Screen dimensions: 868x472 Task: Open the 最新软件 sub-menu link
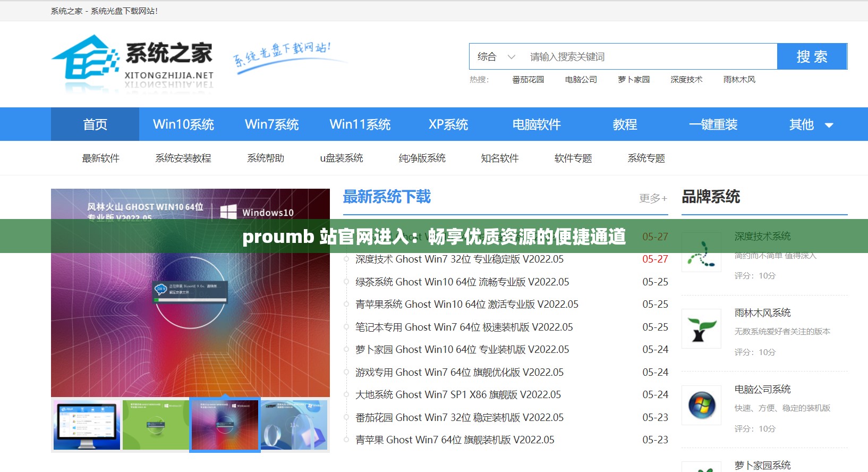coord(100,158)
